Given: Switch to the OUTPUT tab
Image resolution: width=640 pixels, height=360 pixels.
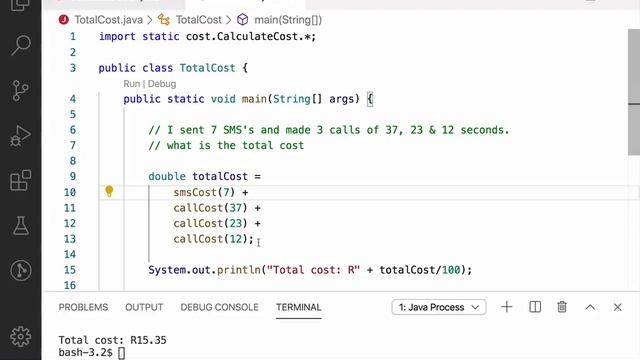Looking at the screenshot, I should 144,307.
